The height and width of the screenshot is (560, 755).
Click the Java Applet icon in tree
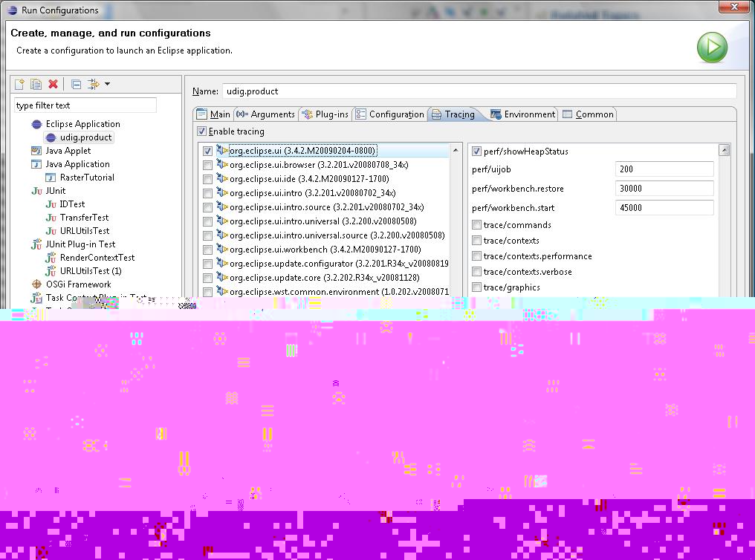tap(36, 151)
